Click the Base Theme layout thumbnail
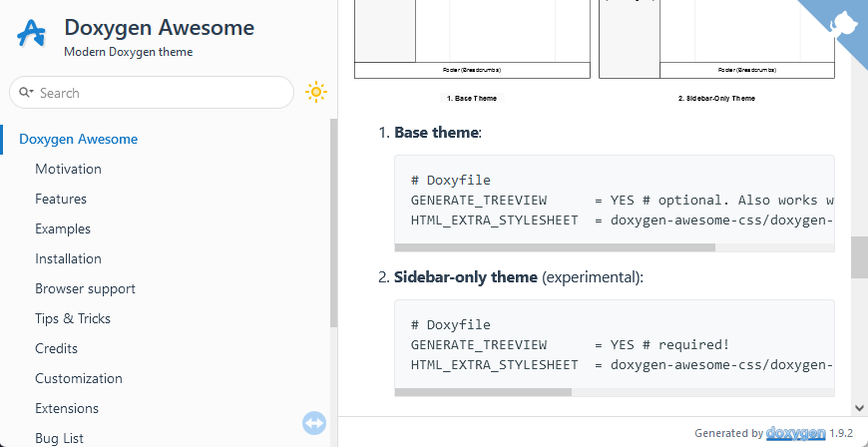The height and width of the screenshot is (447, 868). click(x=473, y=40)
